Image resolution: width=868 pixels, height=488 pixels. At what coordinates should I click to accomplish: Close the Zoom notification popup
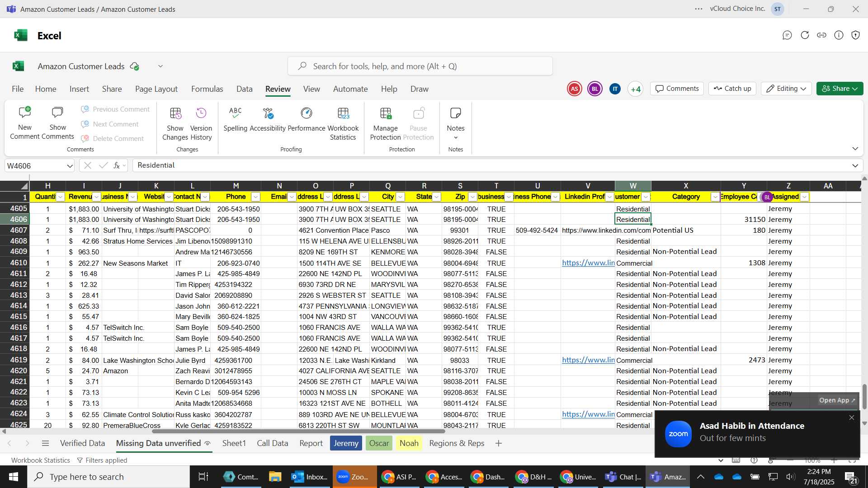point(852,418)
